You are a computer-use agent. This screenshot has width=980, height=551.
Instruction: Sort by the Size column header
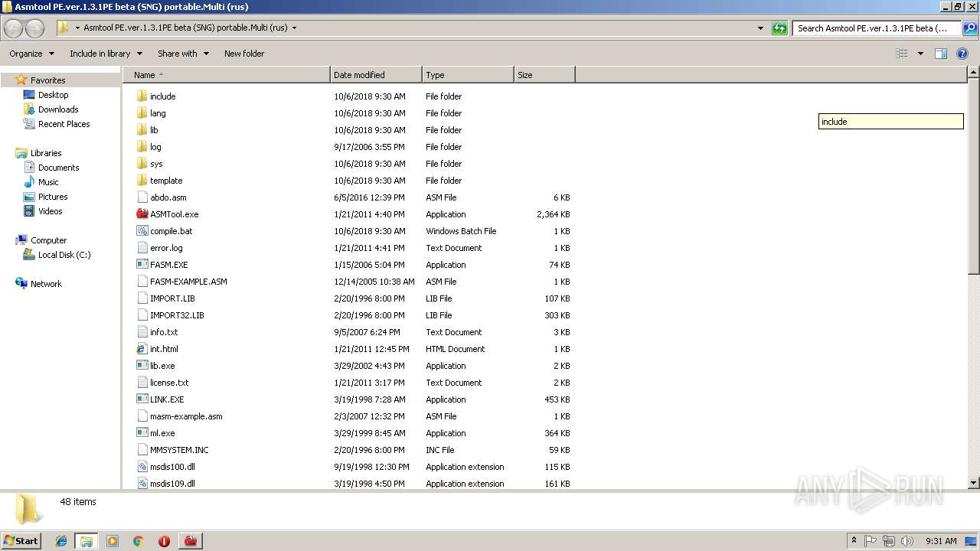(544, 75)
